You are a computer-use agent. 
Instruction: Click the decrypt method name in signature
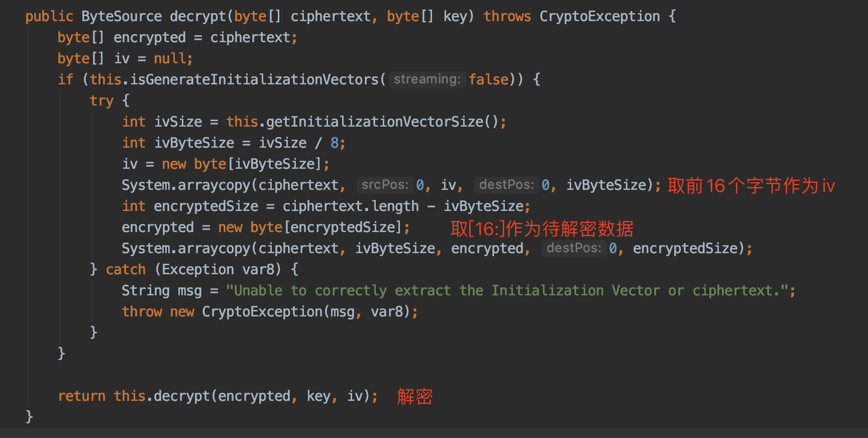click(198, 17)
